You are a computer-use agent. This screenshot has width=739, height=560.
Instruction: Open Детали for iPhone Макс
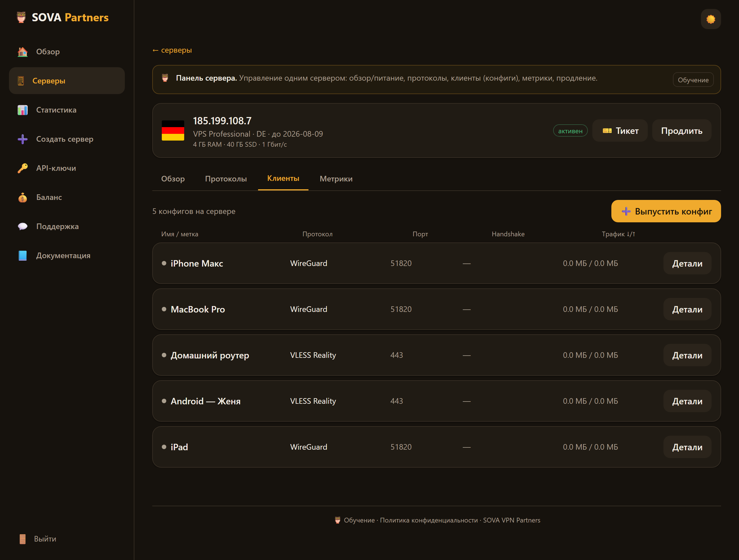pyautogui.click(x=687, y=263)
